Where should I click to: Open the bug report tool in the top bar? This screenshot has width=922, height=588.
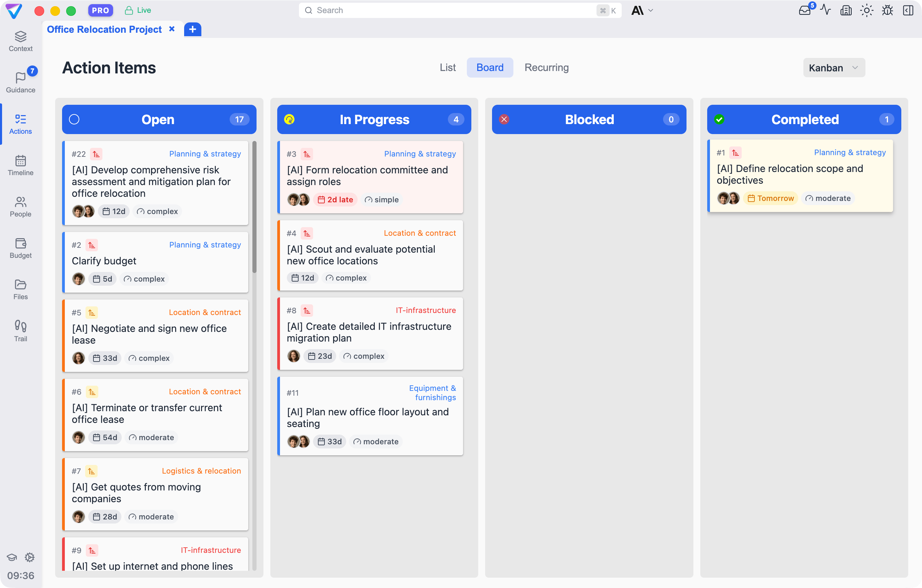[x=887, y=10]
